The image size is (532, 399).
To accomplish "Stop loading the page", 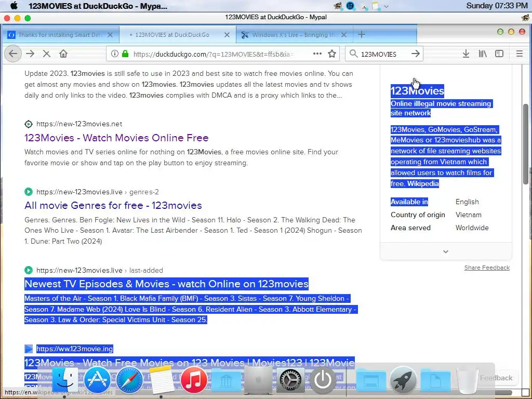I will pyautogui.click(x=46, y=54).
